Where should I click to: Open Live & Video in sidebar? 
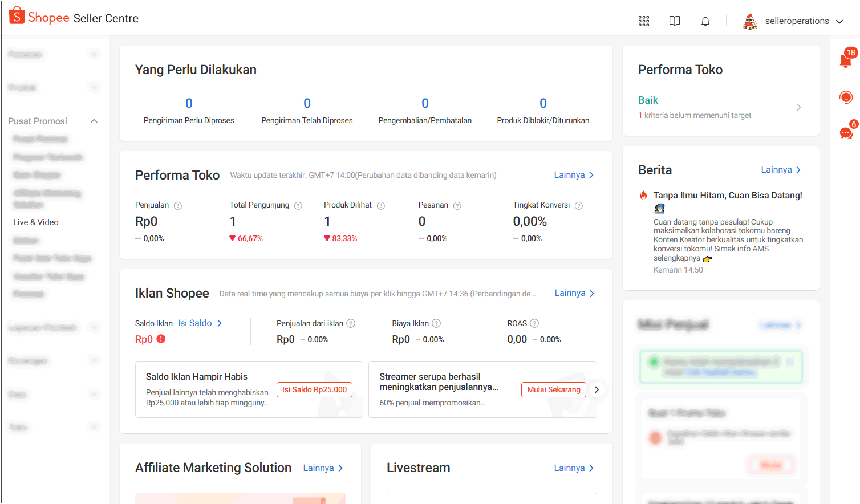tap(36, 222)
